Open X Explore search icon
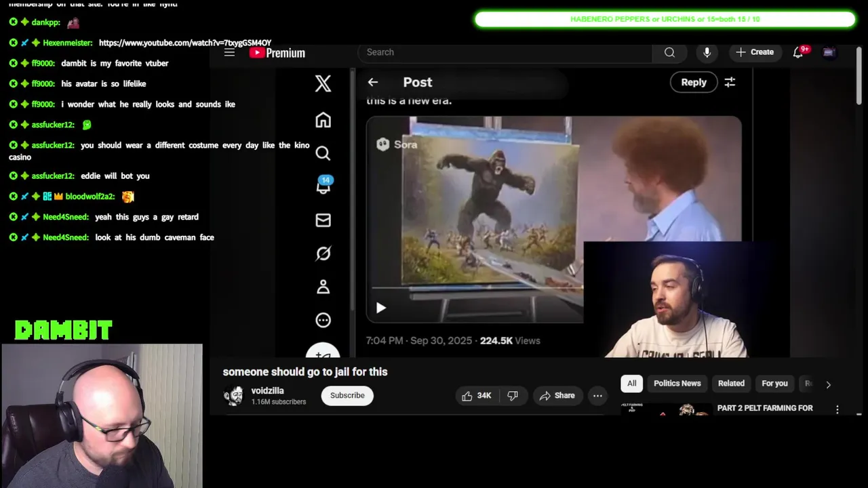Image resolution: width=868 pixels, height=488 pixels. coord(323,153)
